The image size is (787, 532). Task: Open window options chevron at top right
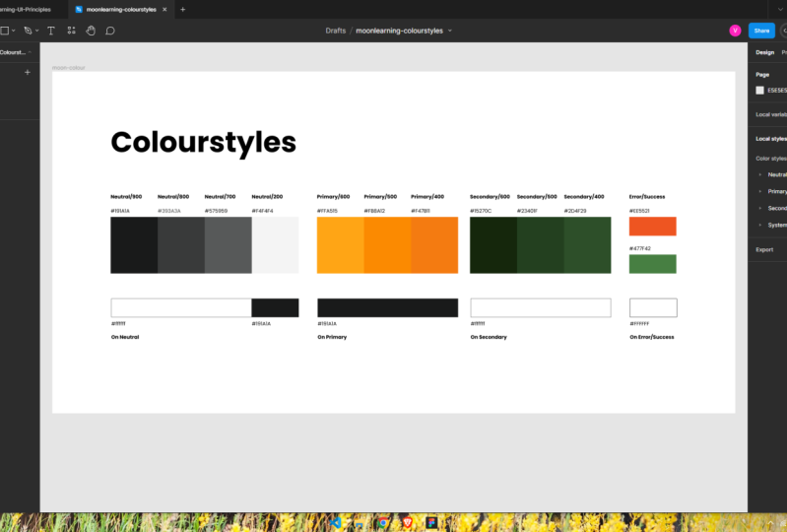pyautogui.click(x=779, y=10)
